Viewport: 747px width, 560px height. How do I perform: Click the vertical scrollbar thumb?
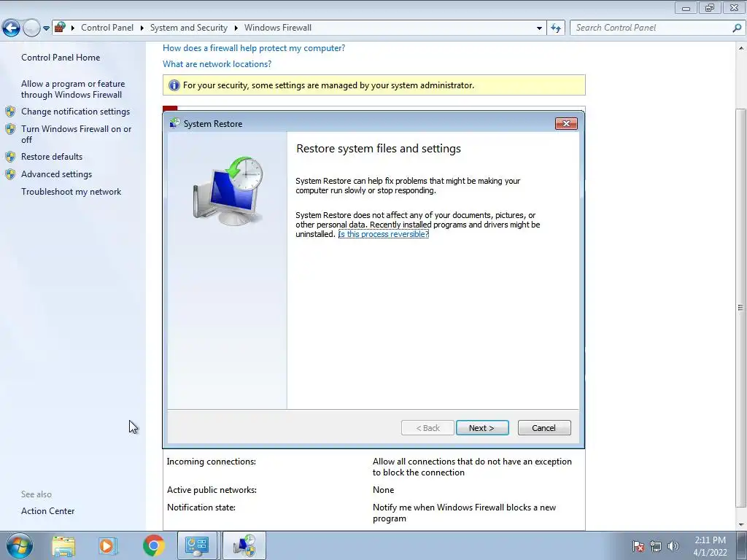click(741, 308)
